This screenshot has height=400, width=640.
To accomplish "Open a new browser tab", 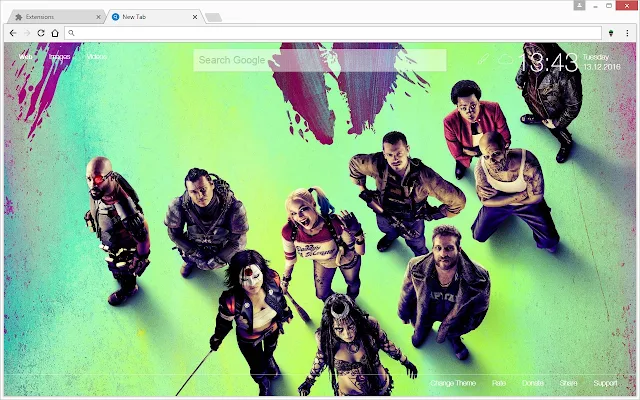I will 213,17.
